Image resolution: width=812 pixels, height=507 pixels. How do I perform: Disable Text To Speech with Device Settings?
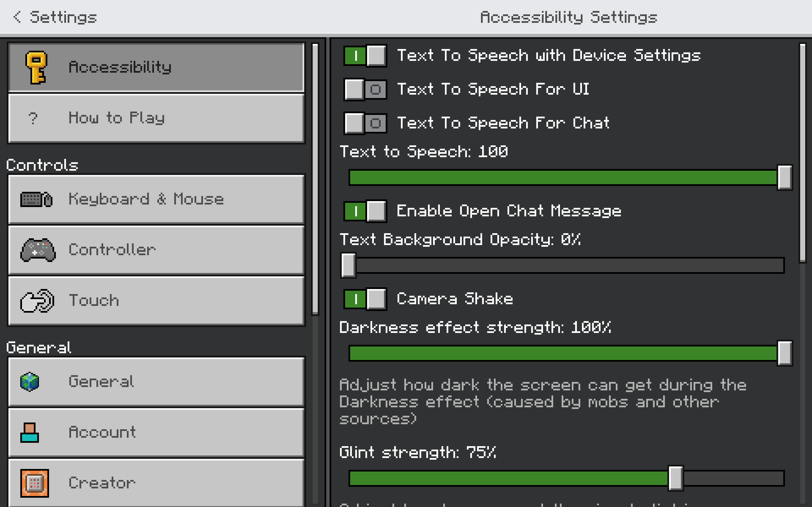point(365,56)
